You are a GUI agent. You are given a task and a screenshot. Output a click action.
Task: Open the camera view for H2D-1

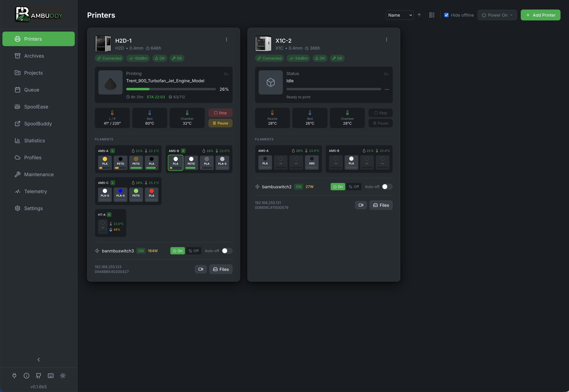click(x=201, y=269)
